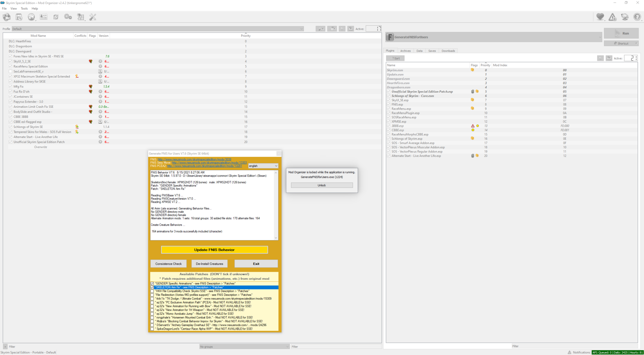Click the Update FNIS Behavior button

tap(214, 250)
